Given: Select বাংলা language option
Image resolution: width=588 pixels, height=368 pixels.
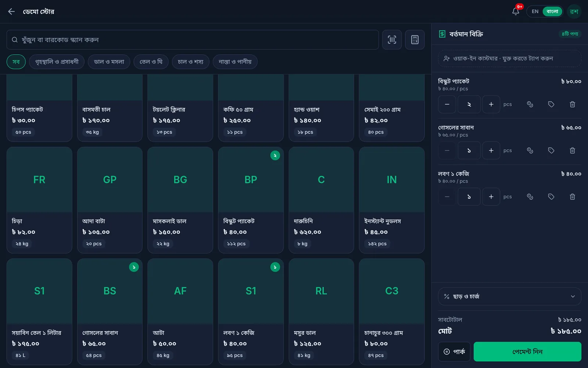Looking at the screenshot, I should click(552, 11).
